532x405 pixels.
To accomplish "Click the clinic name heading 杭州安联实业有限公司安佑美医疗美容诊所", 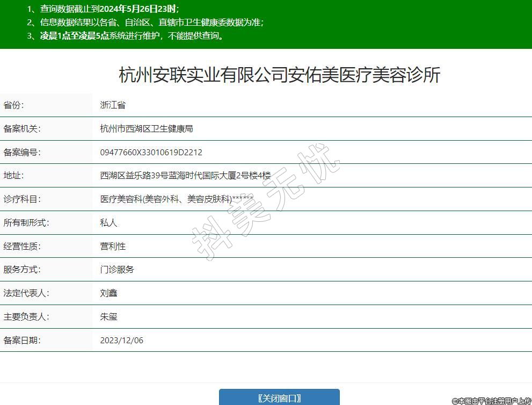I will [279, 75].
